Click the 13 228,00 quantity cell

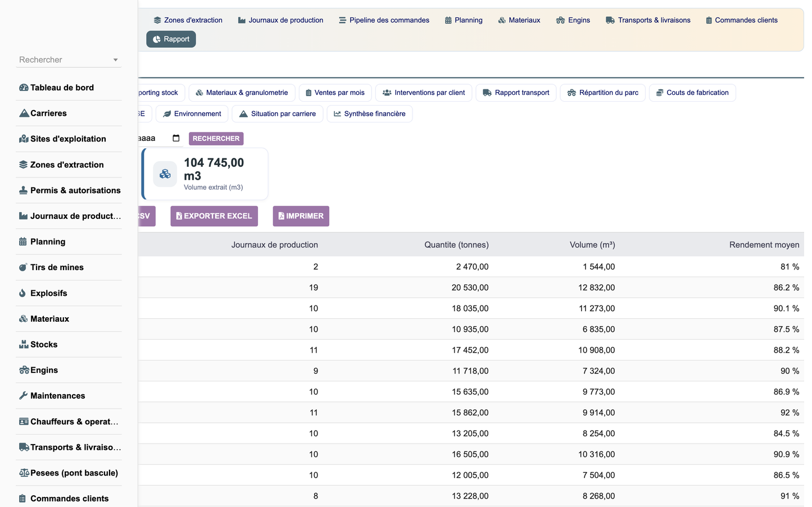click(x=470, y=496)
